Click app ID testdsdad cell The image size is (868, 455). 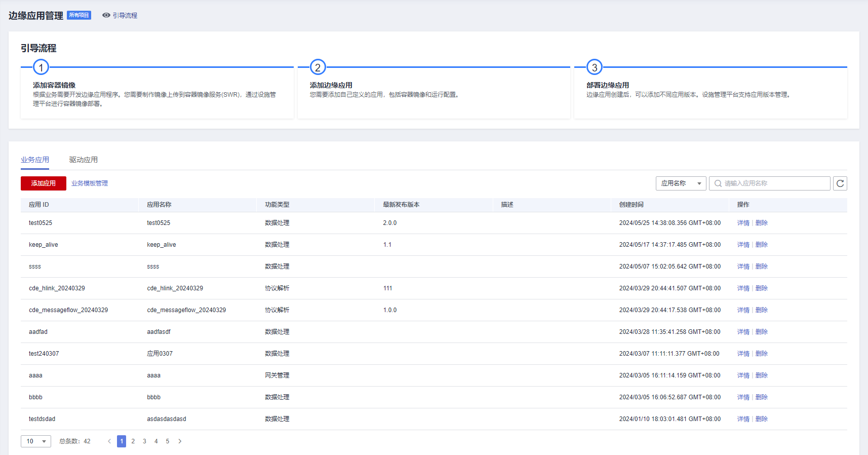click(42, 419)
